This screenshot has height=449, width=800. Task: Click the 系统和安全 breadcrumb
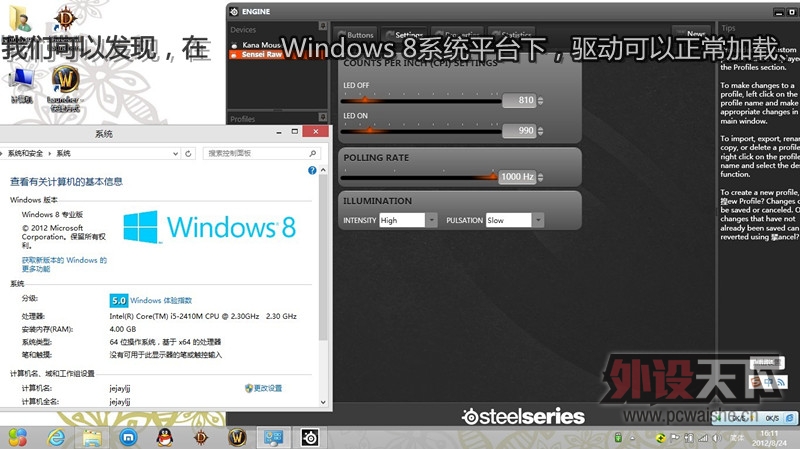tap(25, 153)
